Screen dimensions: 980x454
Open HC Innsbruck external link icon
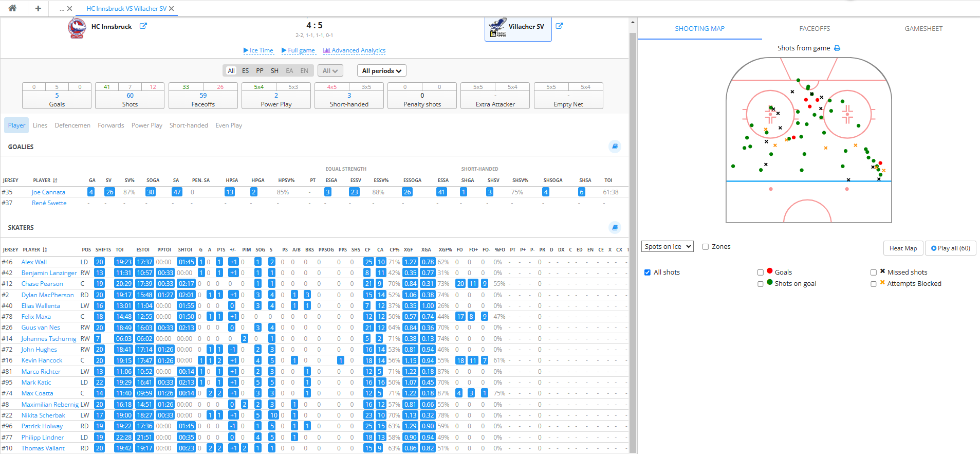(143, 26)
